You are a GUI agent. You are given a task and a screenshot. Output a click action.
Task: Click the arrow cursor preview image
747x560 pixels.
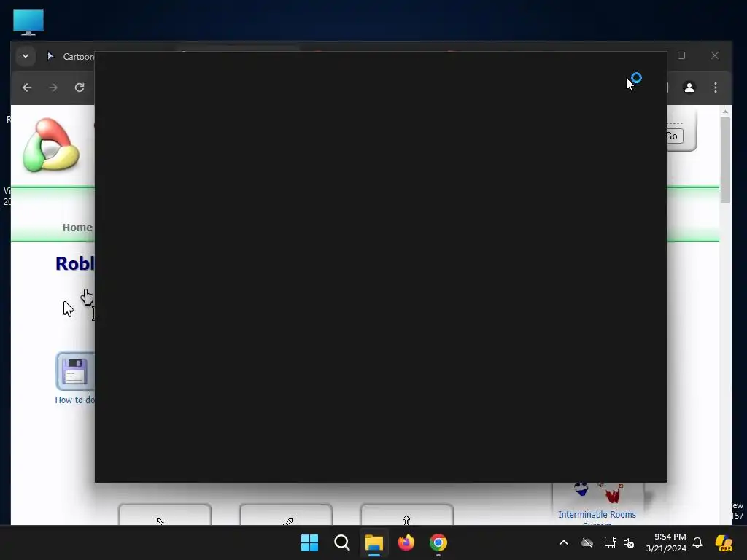coord(68,308)
